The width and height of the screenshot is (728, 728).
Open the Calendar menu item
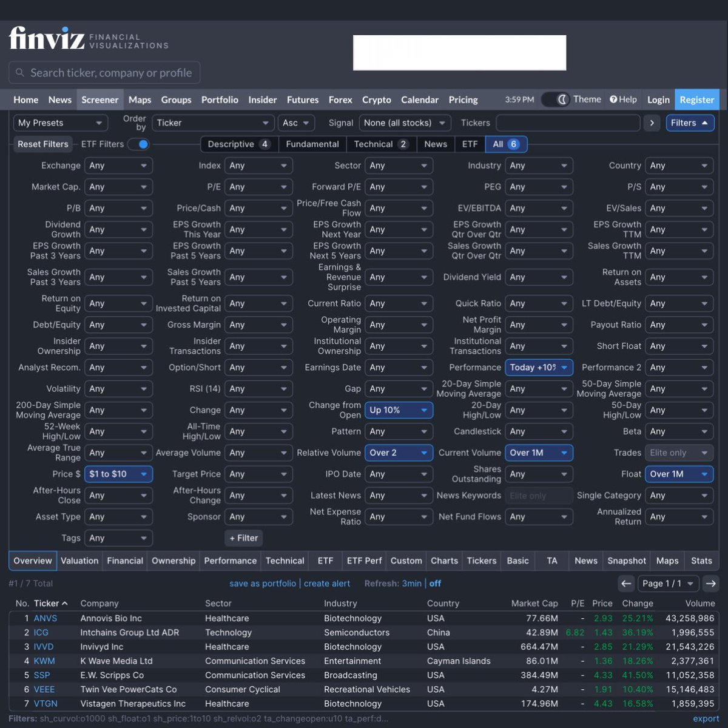[x=420, y=99]
